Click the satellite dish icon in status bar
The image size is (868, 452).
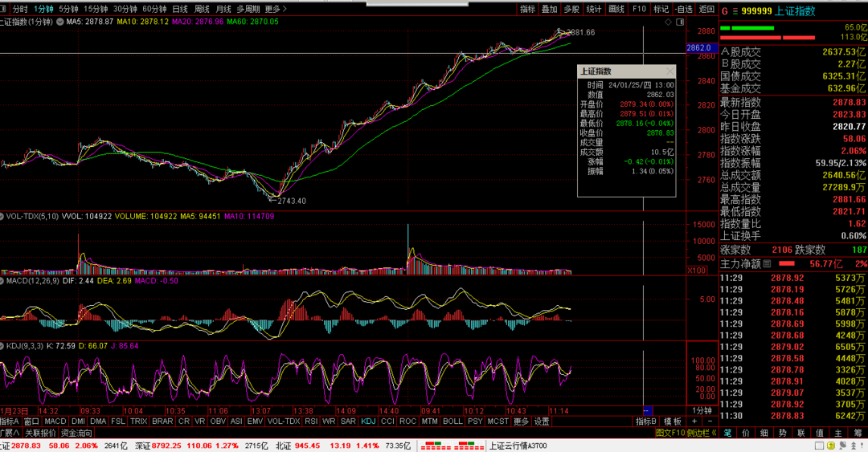pos(842,446)
